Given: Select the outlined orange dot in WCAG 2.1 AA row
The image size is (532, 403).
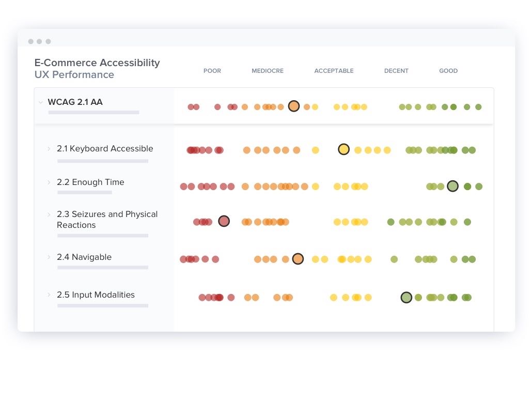Looking at the screenshot, I should pos(293,106).
